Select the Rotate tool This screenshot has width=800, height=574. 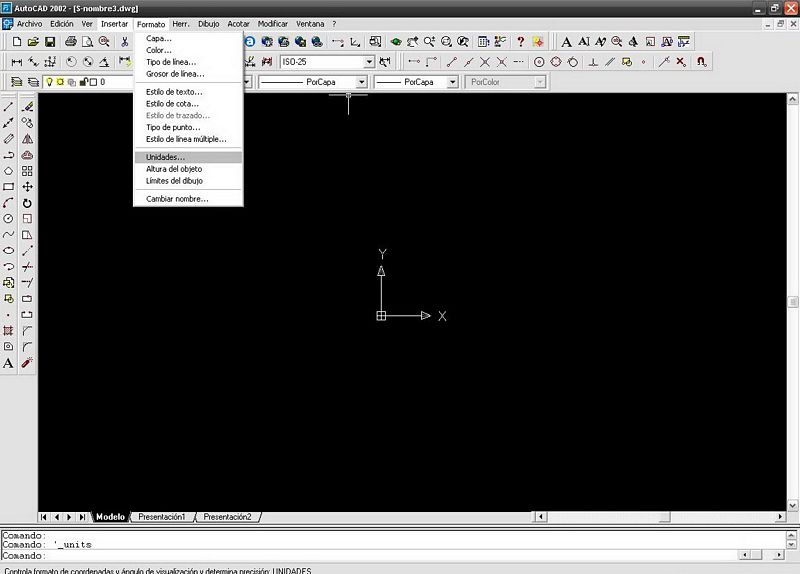click(x=28, y=203)
